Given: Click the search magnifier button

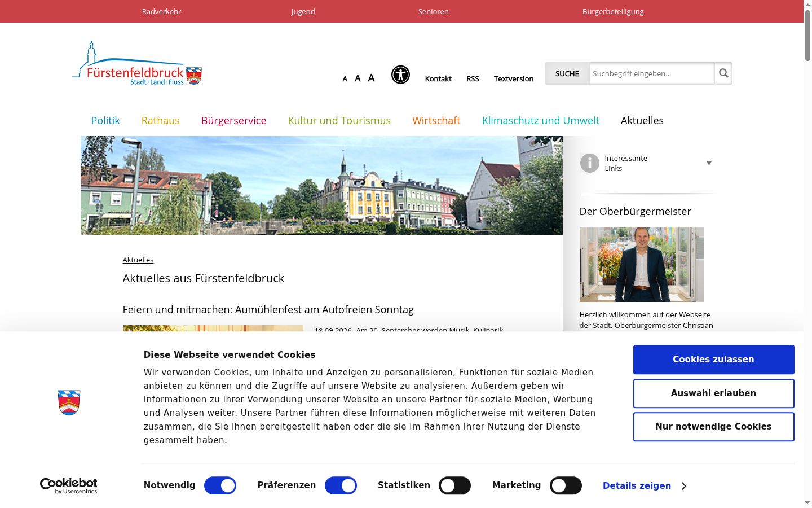Looking at the screenshot, I should 723,73.
